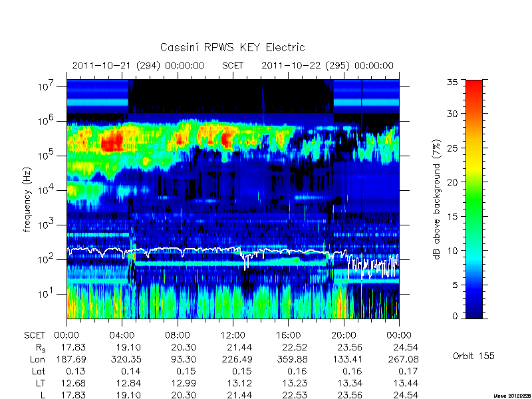Viewport: 532px width, 399px height.
Task: Click the 35 value on the color scale
Action: click(x=452, y=82)
